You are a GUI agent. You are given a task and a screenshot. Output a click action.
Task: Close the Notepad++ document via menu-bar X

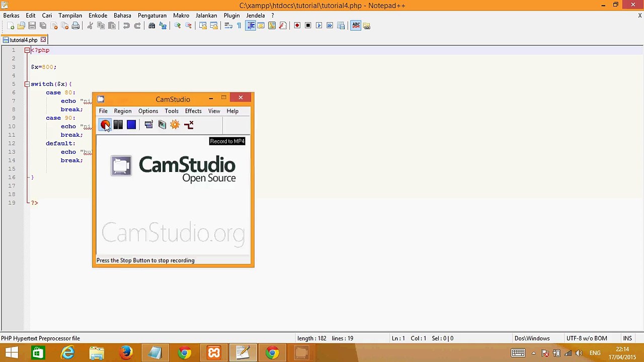(x=639, y=16)
